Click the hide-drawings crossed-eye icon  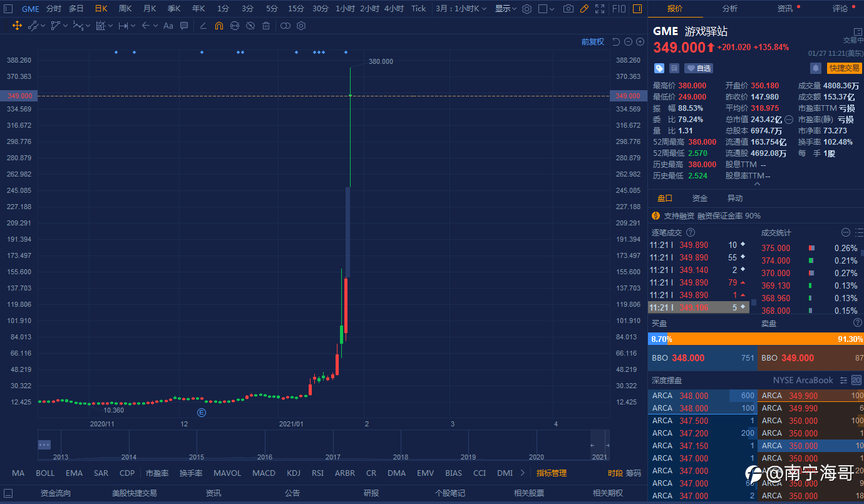(x=250, y=26)
